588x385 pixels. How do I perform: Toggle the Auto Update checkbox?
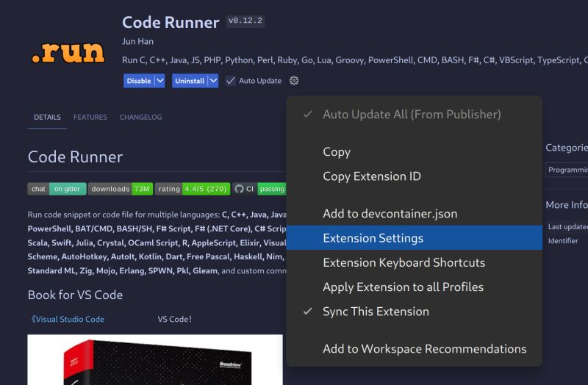click(231, 81)
